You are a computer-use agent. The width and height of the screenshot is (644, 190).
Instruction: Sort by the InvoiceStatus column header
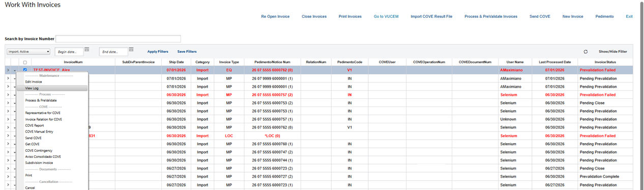pos(605,62)
